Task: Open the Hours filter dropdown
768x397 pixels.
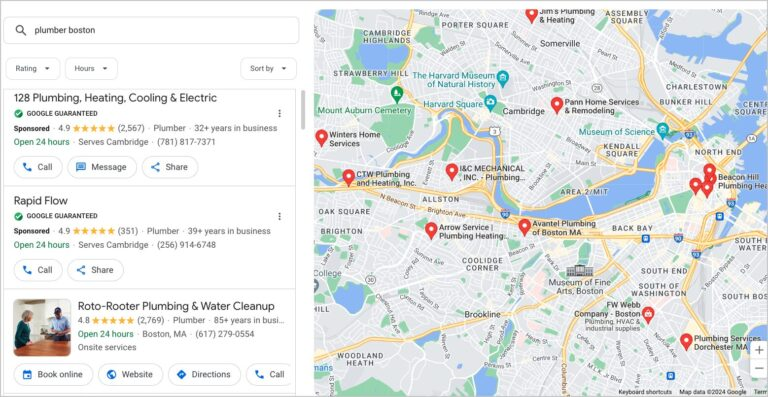Action: point(91,69)
